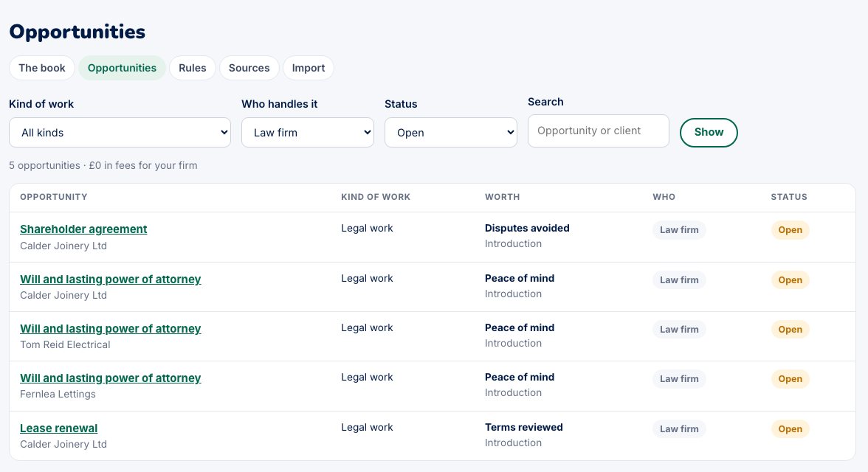This screenshot has height=472, width=868.
Task: Click Law firm badge in Shareholder agreement row
Action: click(679, 229)
